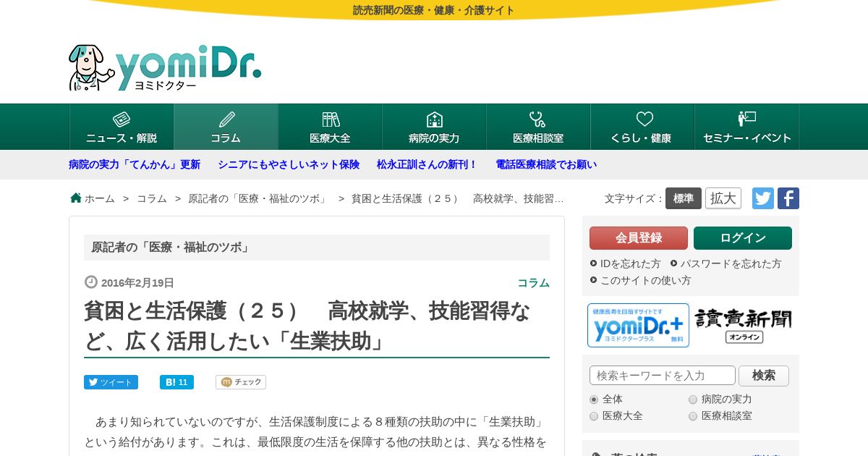Go to 原記者の「医療・福祉のツボ」 breadcrumb

(x=258, y=198)
